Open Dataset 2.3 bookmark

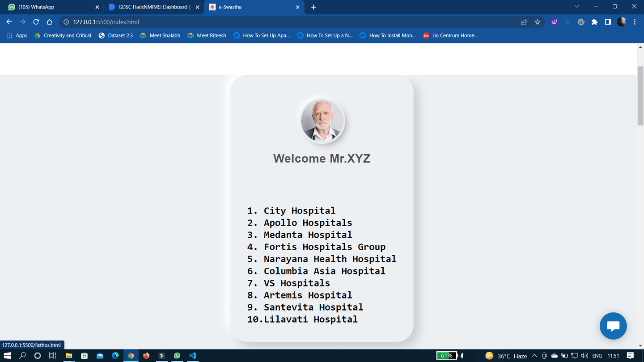click(116, 35)
